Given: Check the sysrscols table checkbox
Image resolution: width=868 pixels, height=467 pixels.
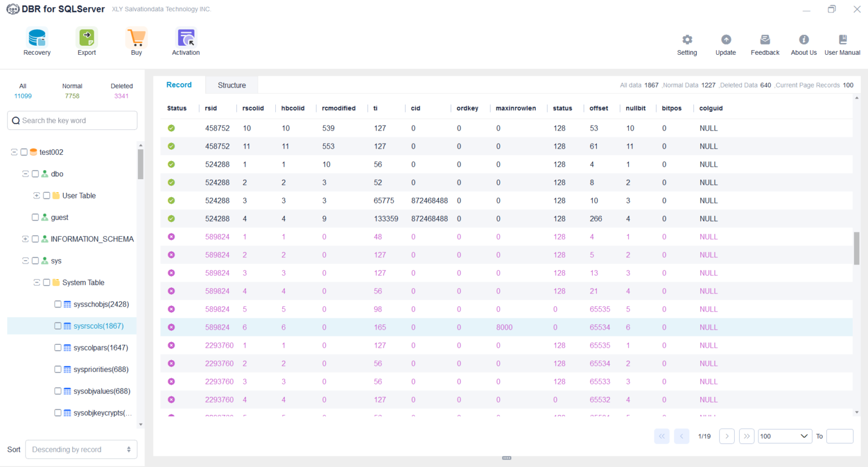Looking at the screenshot, I should pos(57,326).
